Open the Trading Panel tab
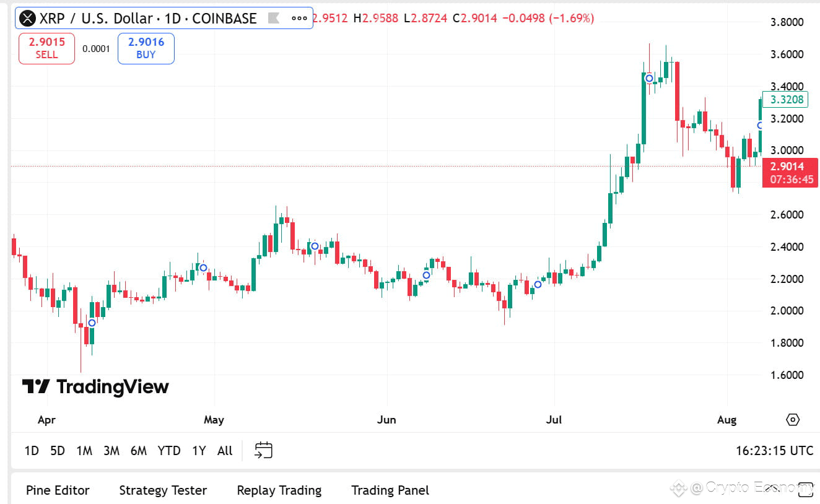The width and height of the screenshot is (820, 504). coord(390,490)
